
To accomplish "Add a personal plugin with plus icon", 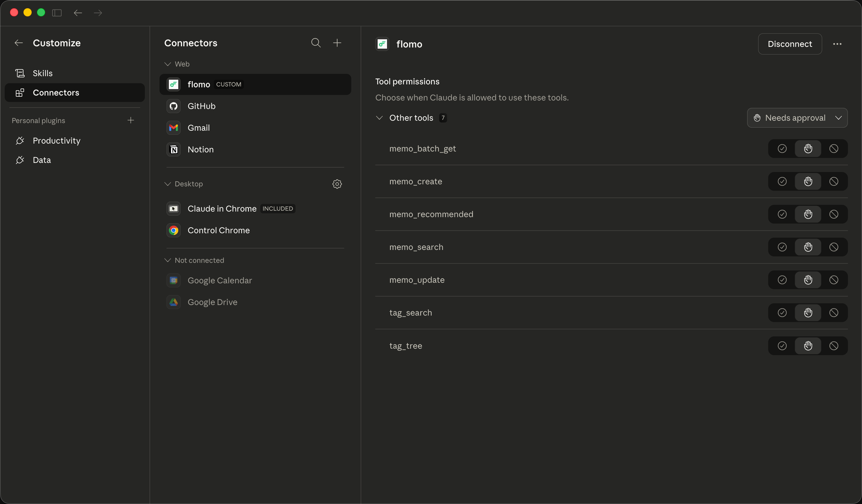I will (x=131, y=120).
